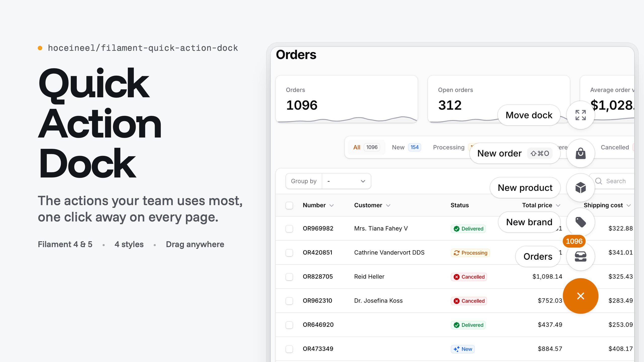Click the hoceineel/filament-quick-action-dock repository text
The width and height of the screenshot is (644, 362).
[143, 48]
